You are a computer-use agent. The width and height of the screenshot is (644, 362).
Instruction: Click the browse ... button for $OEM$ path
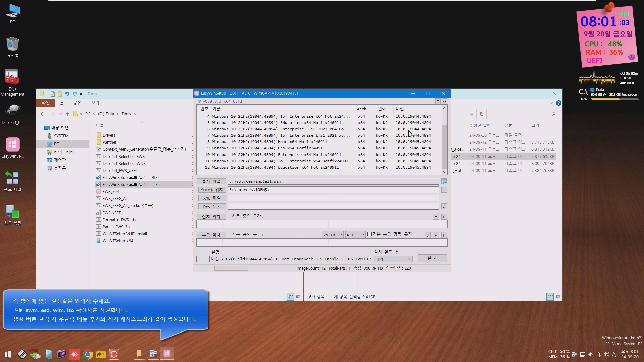(x=444, y=190)
